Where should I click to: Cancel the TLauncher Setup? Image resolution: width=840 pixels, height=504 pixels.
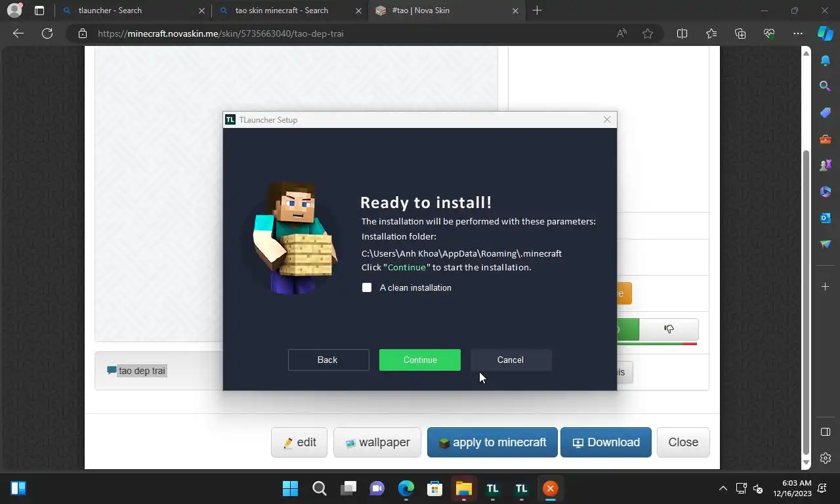pyautogui.click(x=511, y=360)
